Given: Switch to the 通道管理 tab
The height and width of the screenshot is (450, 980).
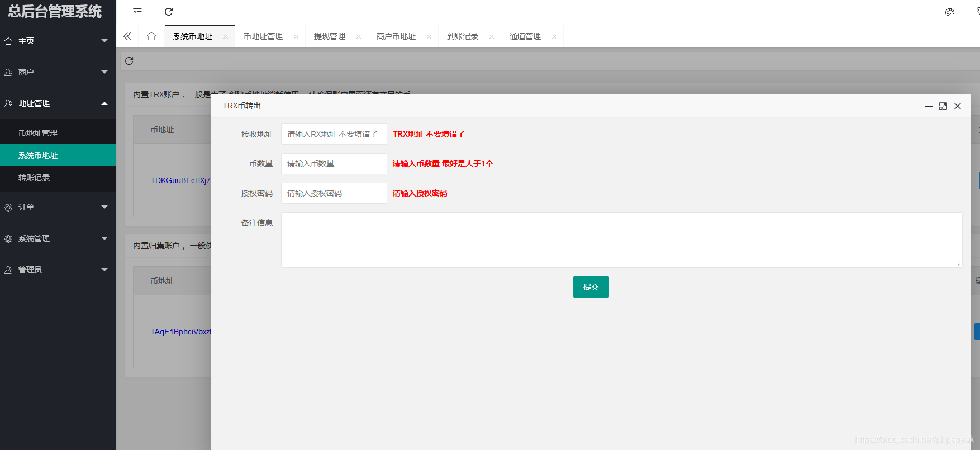Looking at the screenshot, I should (x=525, y=36).
